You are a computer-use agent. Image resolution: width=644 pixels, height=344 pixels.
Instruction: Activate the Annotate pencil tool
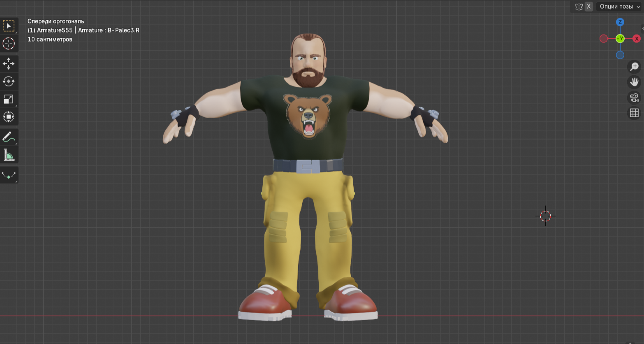(9, 137)
